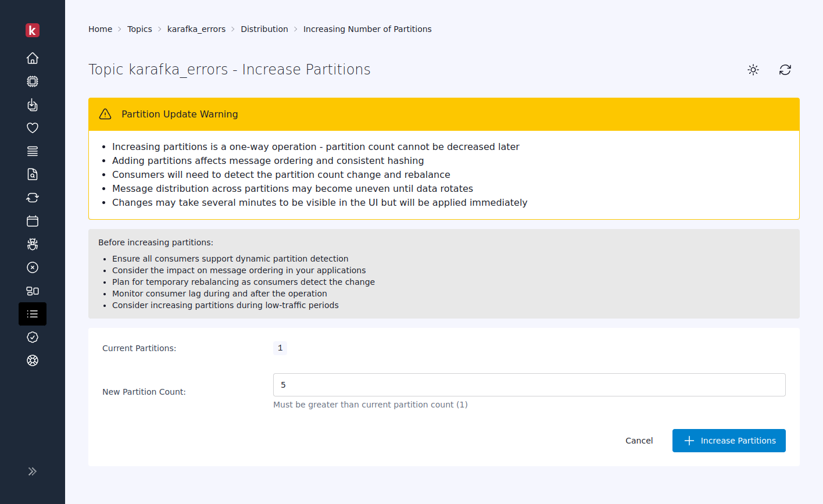Open Recurring Tasks via circular arrows icon

pyautogui.click(x=33, y=198)
